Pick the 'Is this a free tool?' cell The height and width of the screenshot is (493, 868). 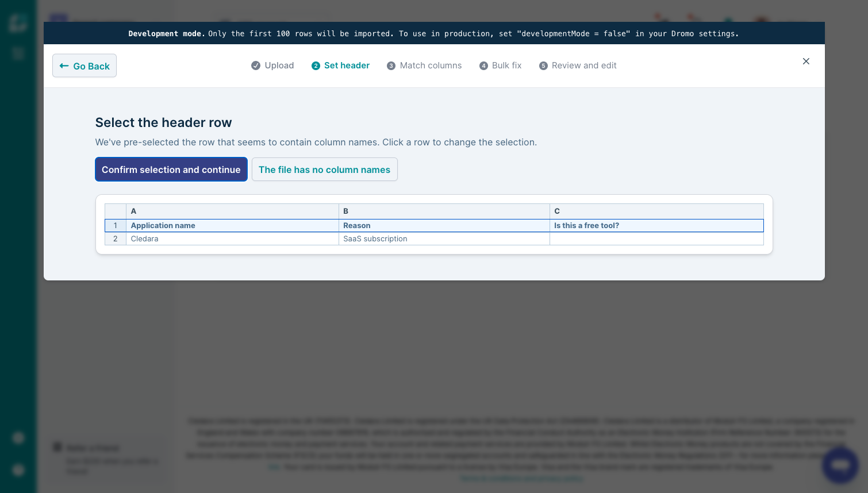click(x=656, y=226)
